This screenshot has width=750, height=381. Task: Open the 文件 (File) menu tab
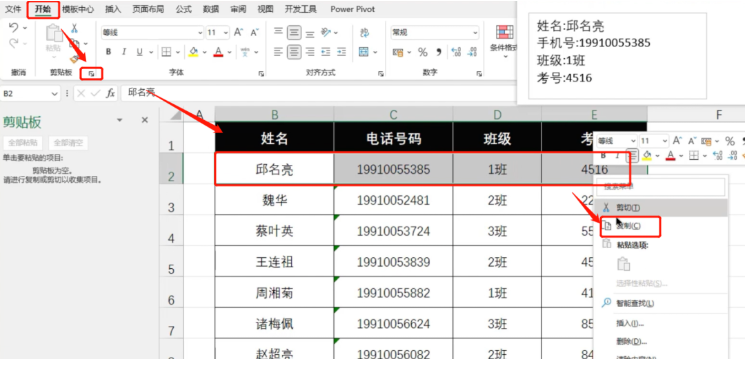[13, 9]
